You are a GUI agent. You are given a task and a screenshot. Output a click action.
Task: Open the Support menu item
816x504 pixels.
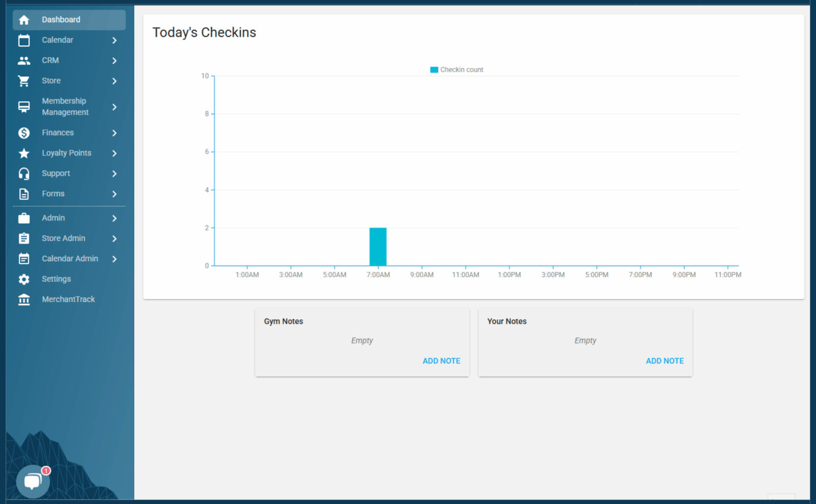(69, 173)
